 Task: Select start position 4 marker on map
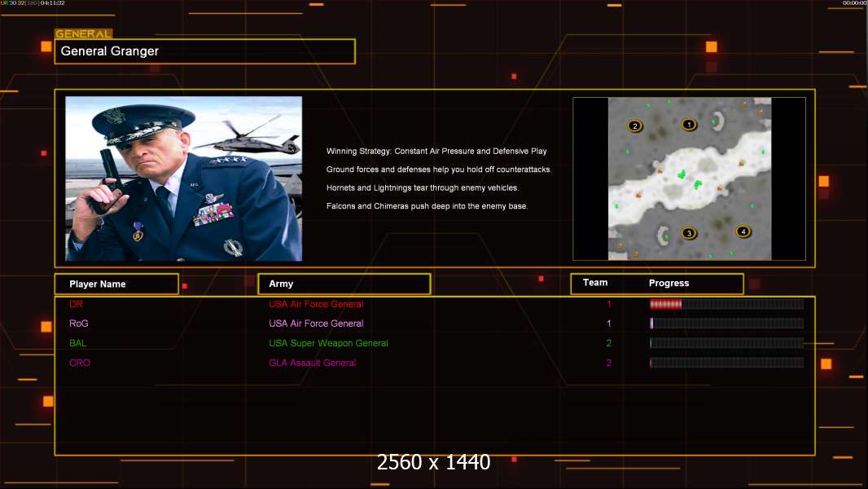[x=743, y=231]
